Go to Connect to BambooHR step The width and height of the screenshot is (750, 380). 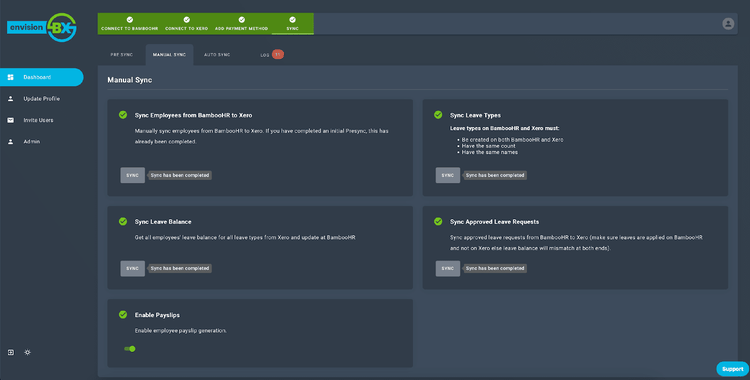click(x=130, y=24)
